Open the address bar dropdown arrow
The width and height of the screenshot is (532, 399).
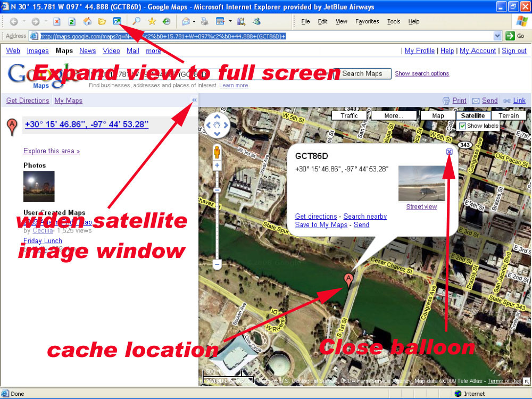coord(497,36)
